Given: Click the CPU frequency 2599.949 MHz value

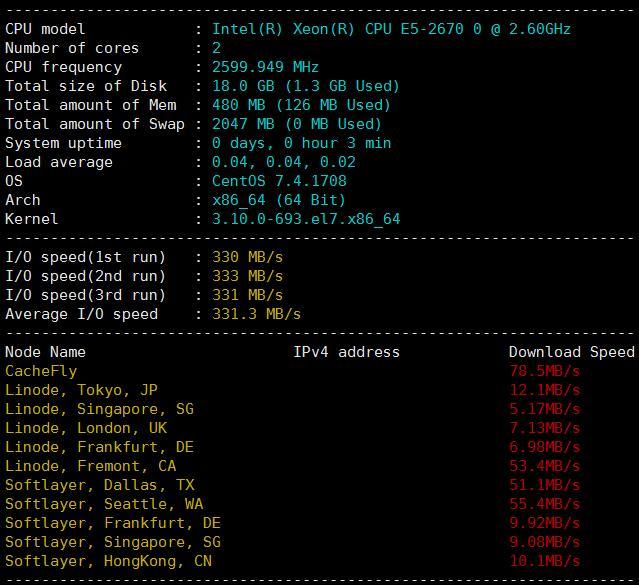Looking at the screenshot, I should [x=265, y=67].
